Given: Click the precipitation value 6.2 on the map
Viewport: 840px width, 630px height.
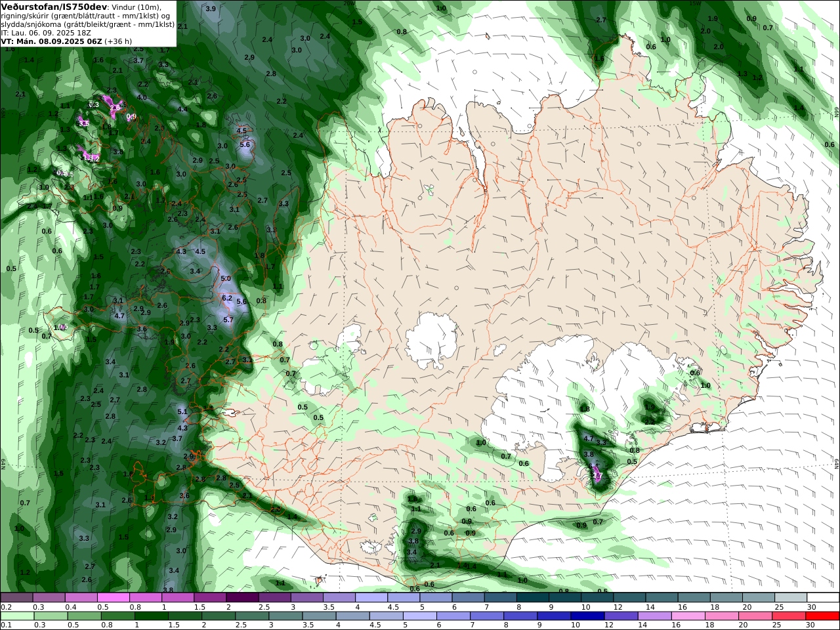Looking at the screenshot, I should tap(228, 298).
